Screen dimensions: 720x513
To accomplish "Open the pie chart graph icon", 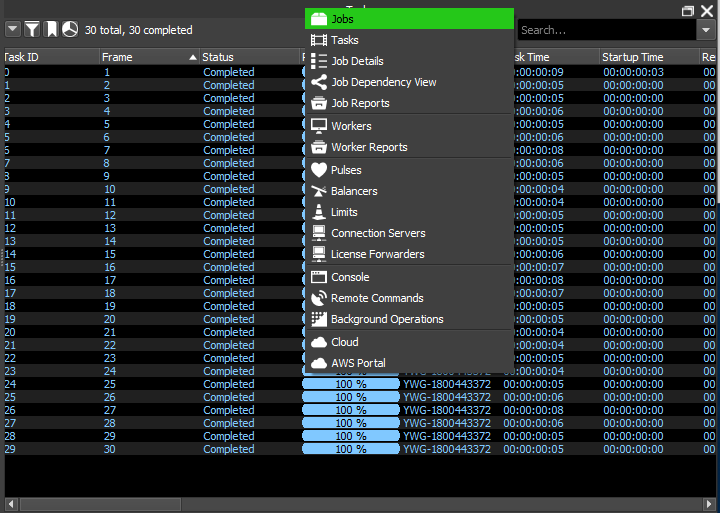I will 70,30.
